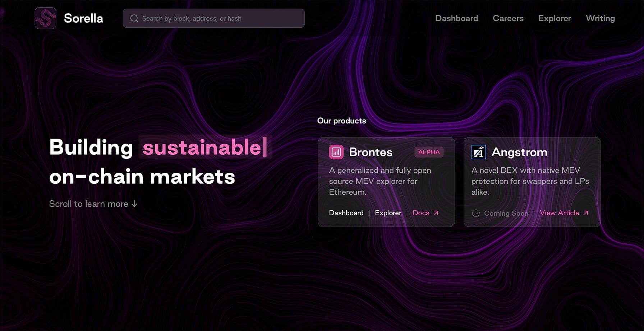This screenshot has height=331, width=644.
Task: Click the down arrow after Scroll to learn more
Action: [x=134, y=204]
